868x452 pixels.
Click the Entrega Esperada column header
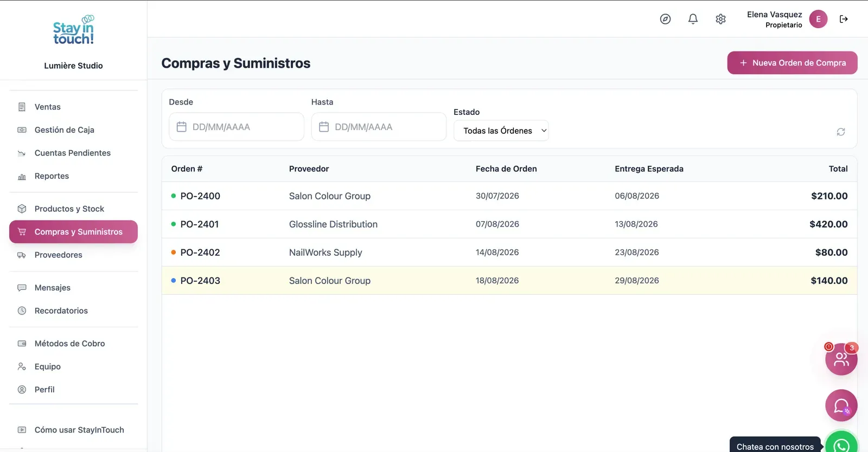649,169
